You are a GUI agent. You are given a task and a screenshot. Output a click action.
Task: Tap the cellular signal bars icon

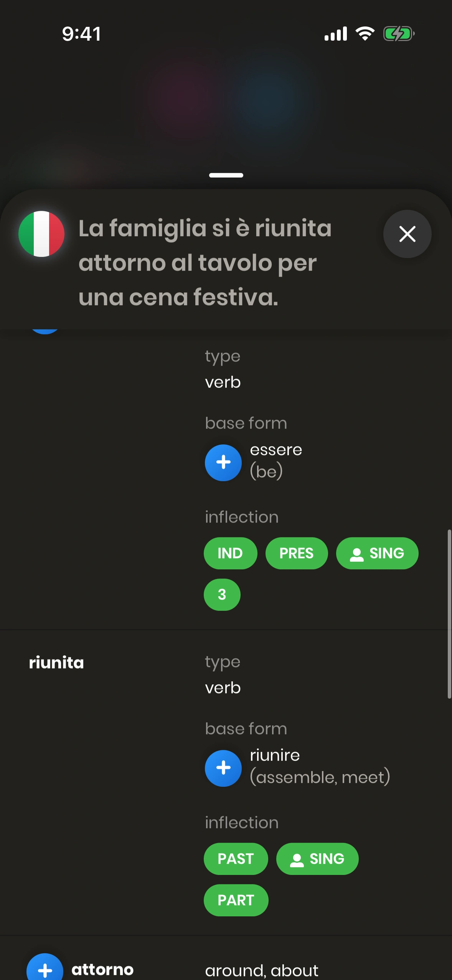point(336,34)
